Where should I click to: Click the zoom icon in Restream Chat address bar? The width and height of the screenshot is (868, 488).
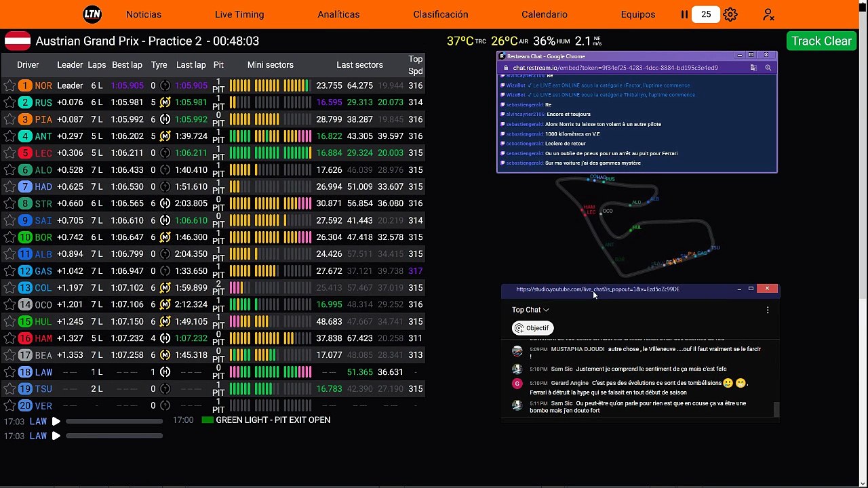(x=768, y=68)
